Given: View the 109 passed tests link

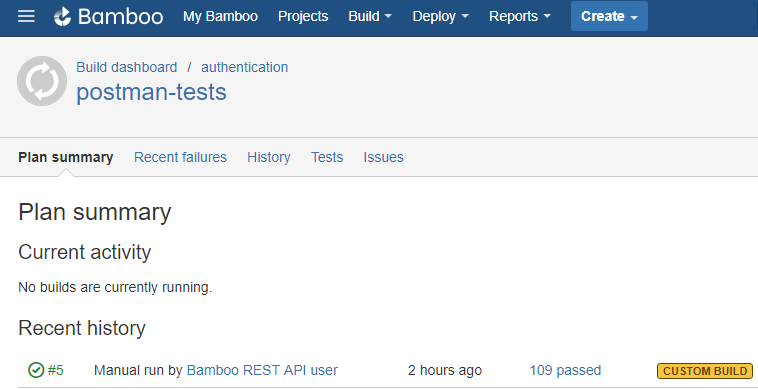Looking at the screenshot, I should (x=565, y=370).
